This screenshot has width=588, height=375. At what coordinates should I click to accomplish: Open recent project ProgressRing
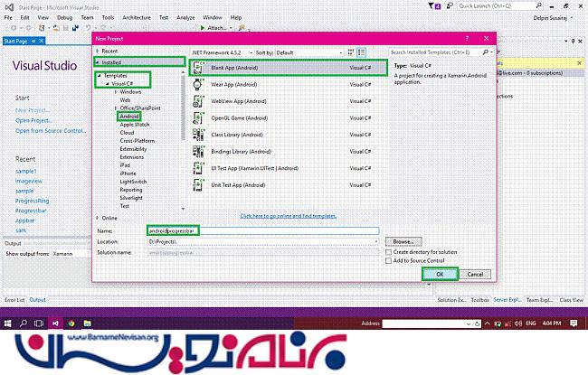click(33, 201)
